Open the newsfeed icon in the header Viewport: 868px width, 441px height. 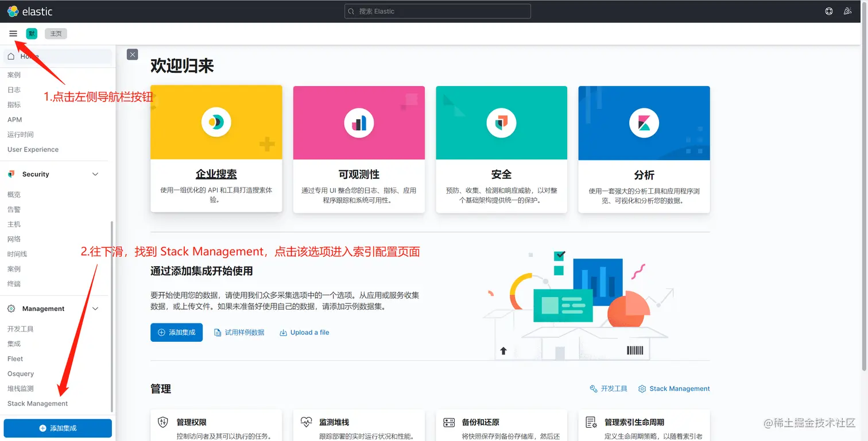[x=848, y=11]
